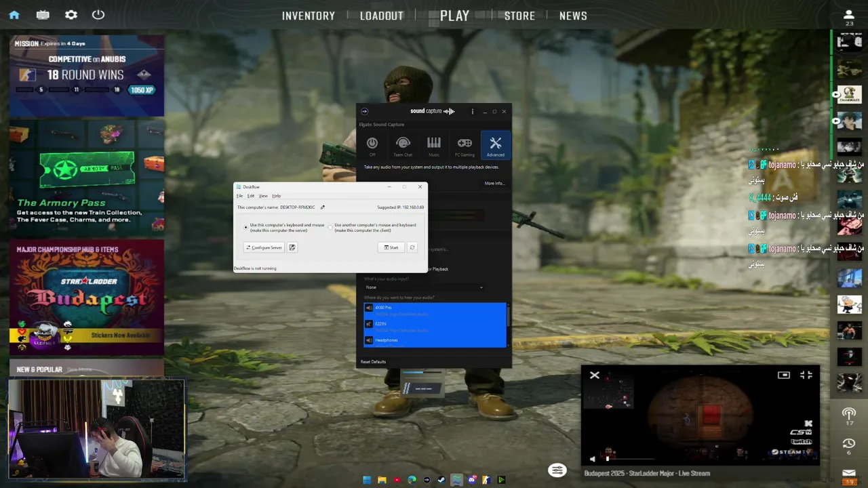Select the Headphones playback device
The image size is (868, 488).
click(435, 340)
